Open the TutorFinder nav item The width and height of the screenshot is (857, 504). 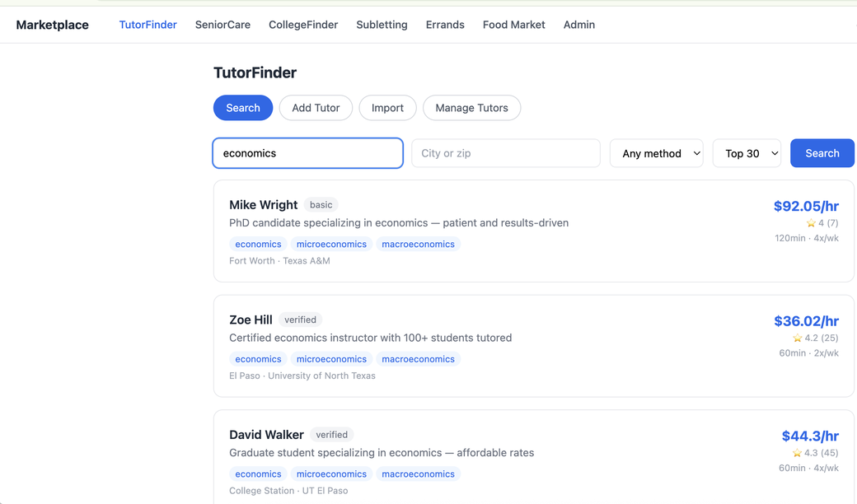(x=148, y=25)
